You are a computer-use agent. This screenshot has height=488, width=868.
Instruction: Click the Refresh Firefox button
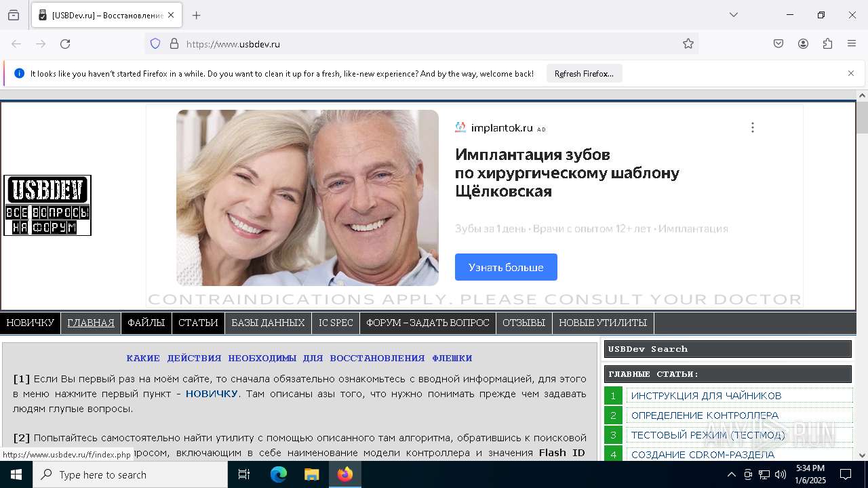pyautogui.click(x=584, y=73)
